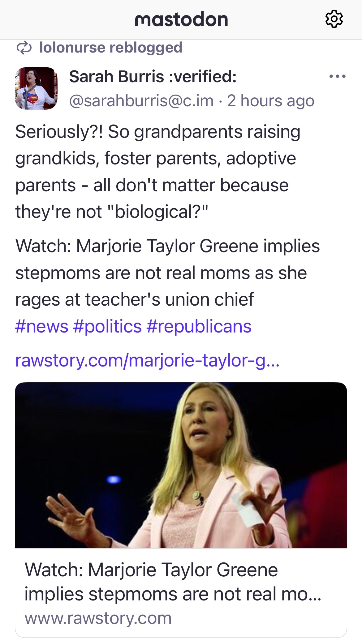Open the #news hashtag

click(42, 326)
